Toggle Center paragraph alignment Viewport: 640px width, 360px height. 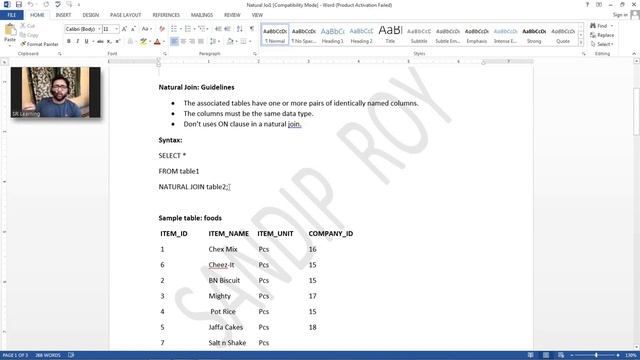click(183, 41)
